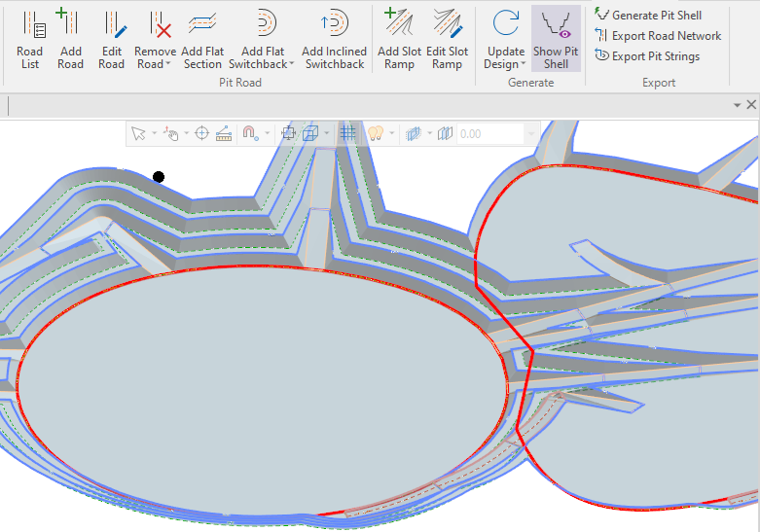Image resolution: width=760 pixels, height=532 pixels.
Task: Open the snap magnet dropdown arrow
Action: 267,133
